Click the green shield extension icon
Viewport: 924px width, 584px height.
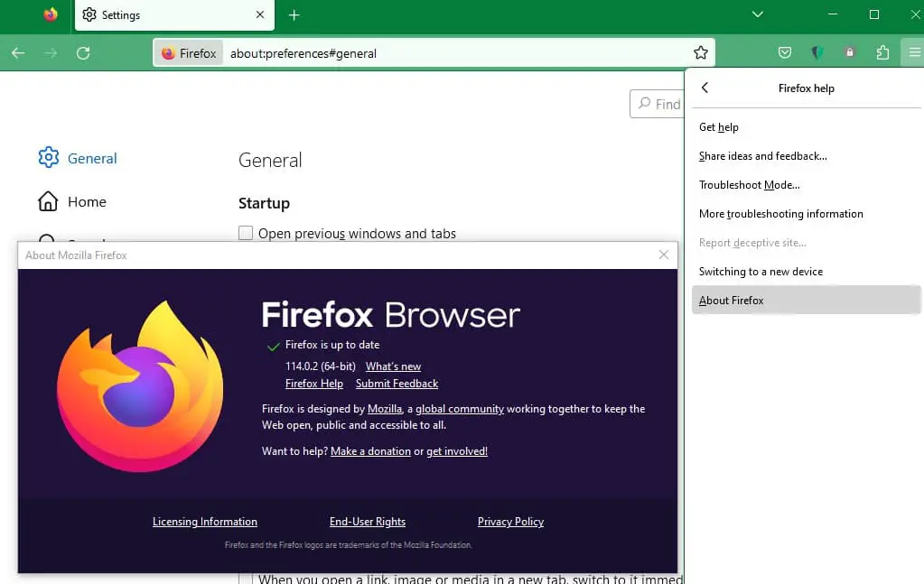817,53
